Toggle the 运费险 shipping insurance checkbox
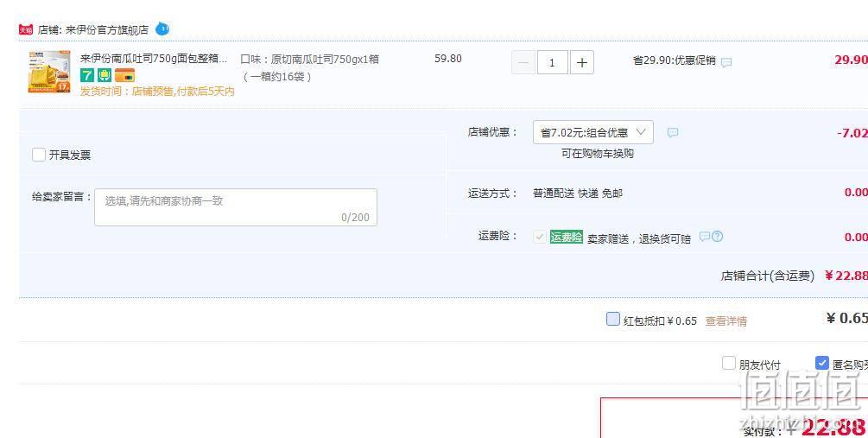 (x=539, y=237)
